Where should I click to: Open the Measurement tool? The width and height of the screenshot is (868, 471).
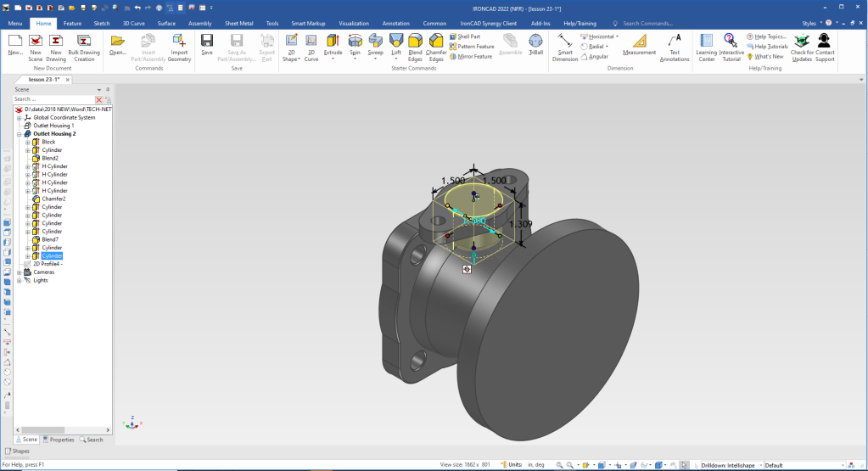coord(639,41)
